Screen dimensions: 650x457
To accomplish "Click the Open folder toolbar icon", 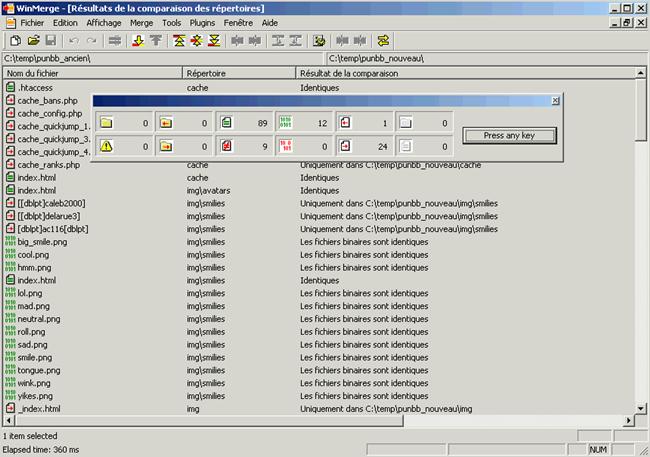I will tap(33, 40).
